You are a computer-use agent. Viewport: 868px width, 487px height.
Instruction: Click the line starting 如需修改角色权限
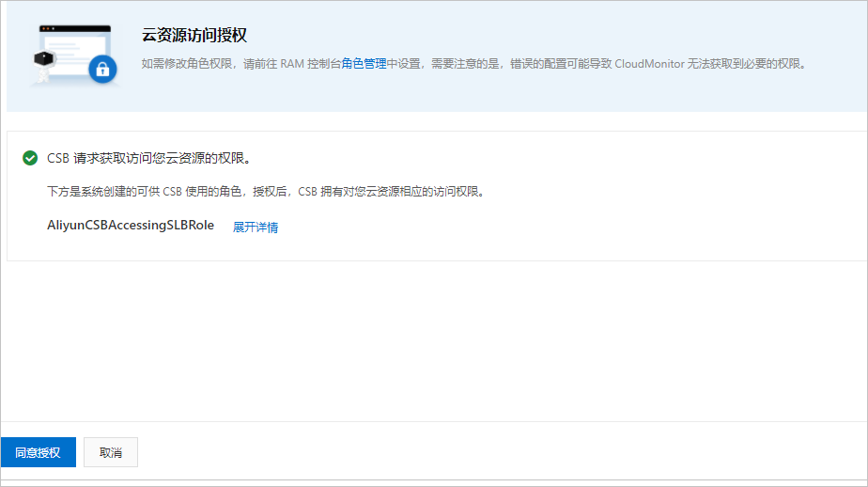click(x=475, y=64)
